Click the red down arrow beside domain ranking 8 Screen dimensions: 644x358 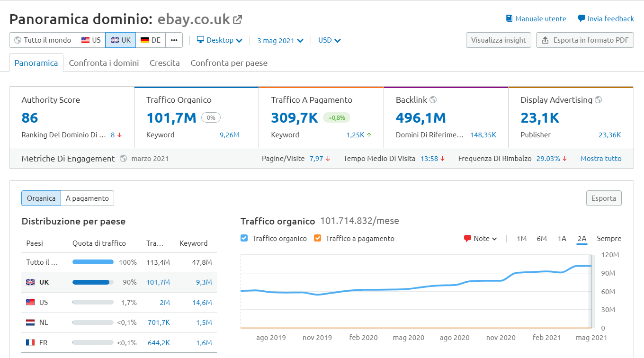(120, 135)
